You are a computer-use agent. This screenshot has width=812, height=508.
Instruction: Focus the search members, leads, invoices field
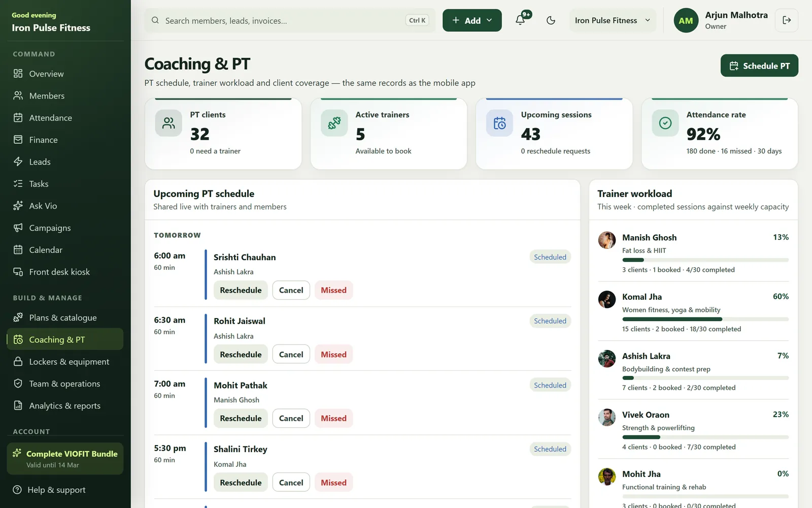click(290, 20)
